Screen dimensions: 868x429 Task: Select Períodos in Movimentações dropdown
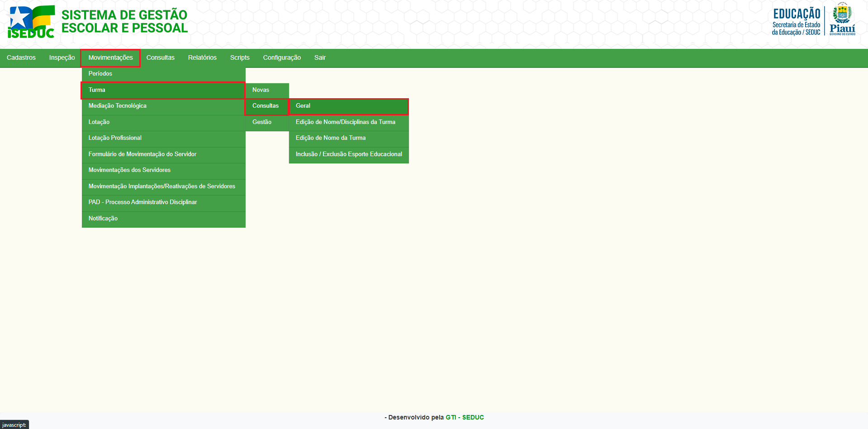[x=100, y=74]
